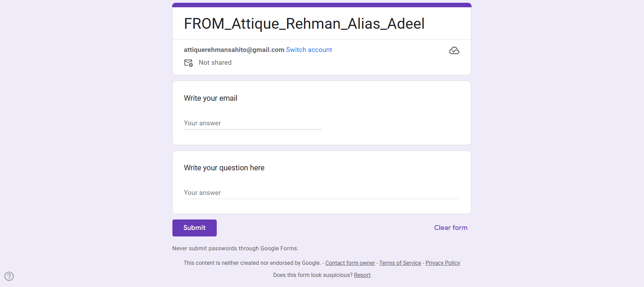Click the Clear form button

tap(450, 228)
